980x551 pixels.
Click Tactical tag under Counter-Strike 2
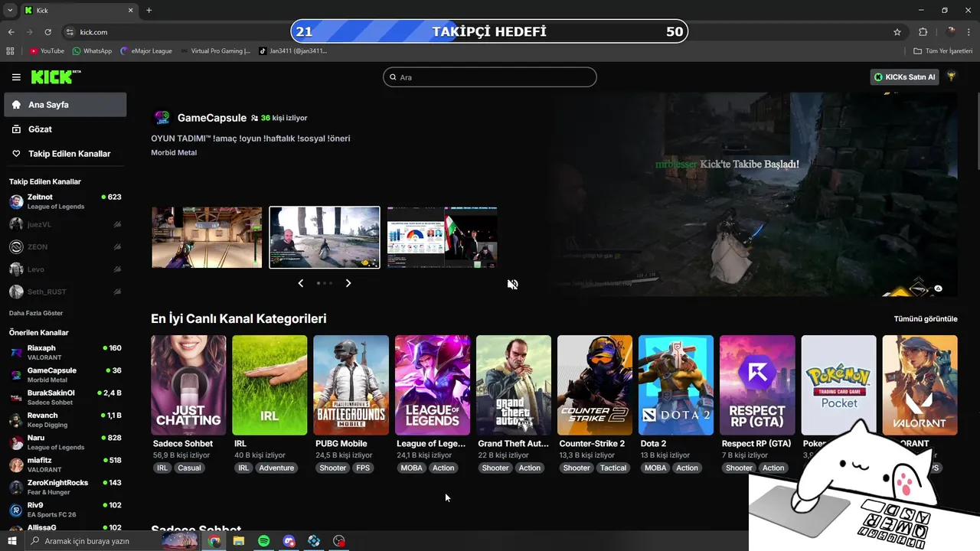[x=613, y=468]
